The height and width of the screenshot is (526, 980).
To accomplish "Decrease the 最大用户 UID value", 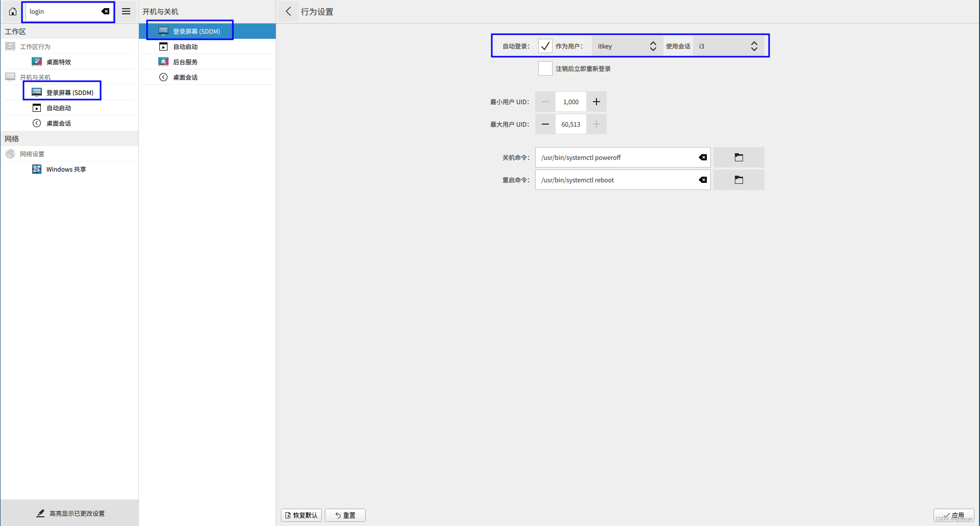I will (545, 124).
